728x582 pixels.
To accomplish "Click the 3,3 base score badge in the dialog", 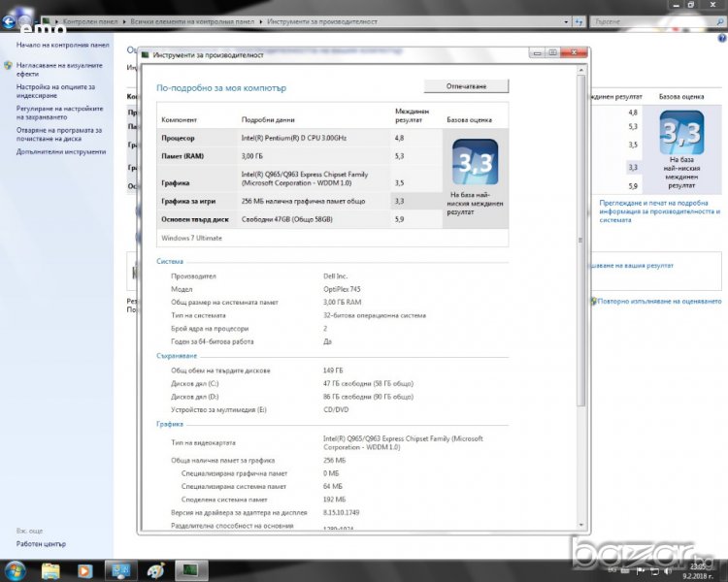I will tap(475, 162).
